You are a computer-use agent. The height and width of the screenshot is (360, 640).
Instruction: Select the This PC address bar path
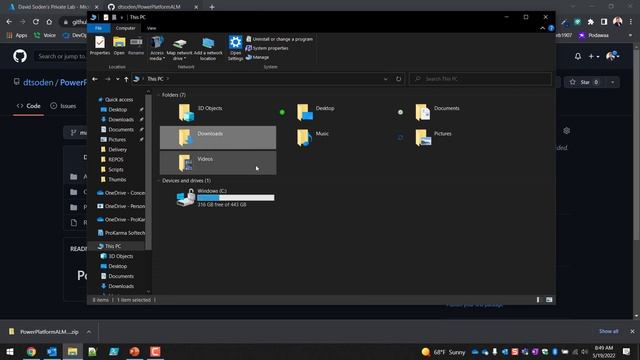[155, 79]
